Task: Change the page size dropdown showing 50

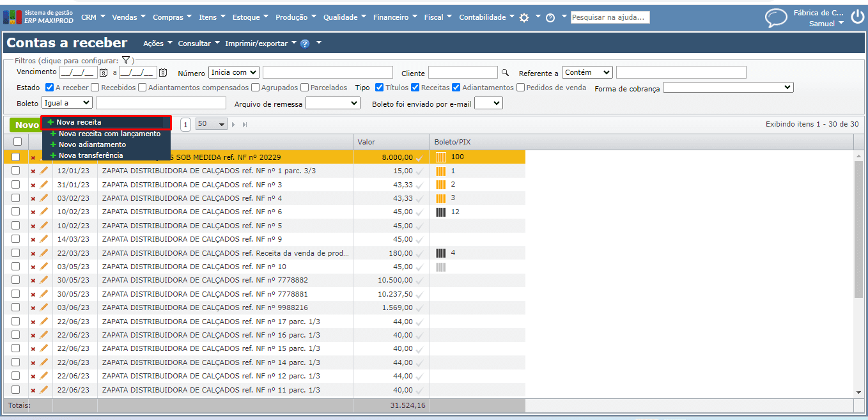Action: click(x=212, y=124)
